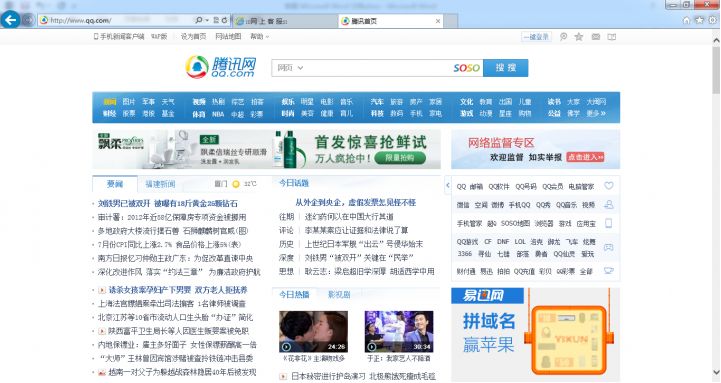Click the page scrollbar up arrow
This screenshot has width=721, height=383.
(716, 40)
